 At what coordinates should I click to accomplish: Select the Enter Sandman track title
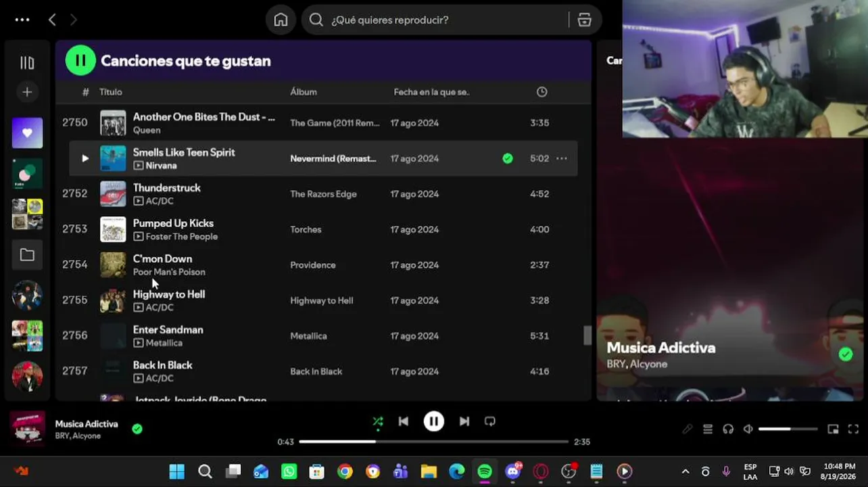[x=168, y=330]
